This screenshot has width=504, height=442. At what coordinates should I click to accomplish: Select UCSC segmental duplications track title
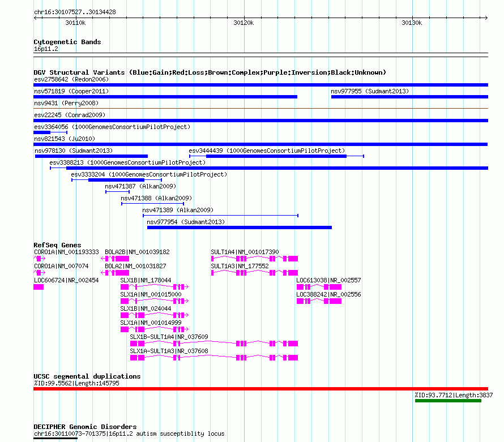click(87, 376)
